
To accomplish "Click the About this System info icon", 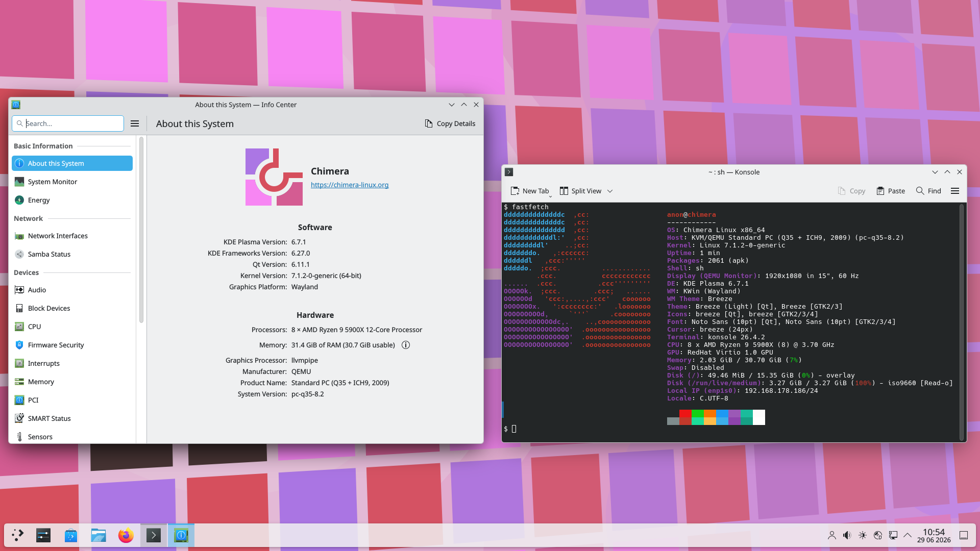I will point(19,163).
